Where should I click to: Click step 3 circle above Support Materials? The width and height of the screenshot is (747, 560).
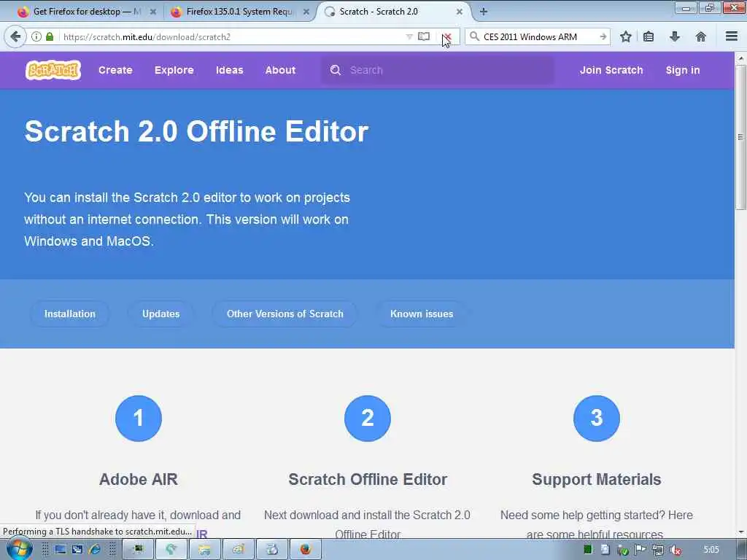point(597,418)
